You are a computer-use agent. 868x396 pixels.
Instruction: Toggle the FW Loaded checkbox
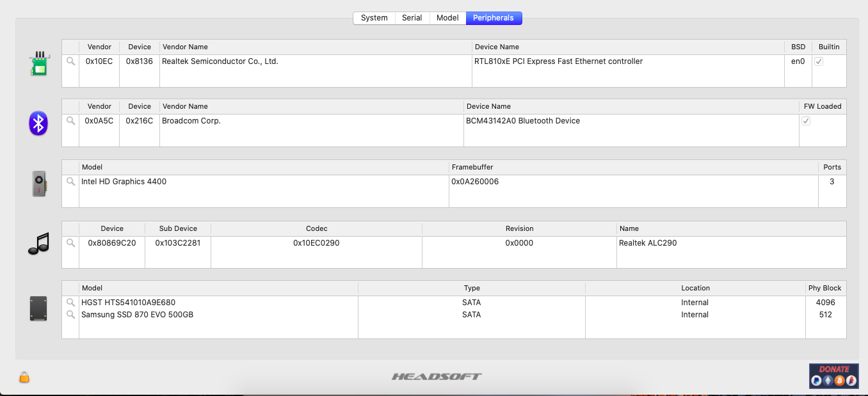(x=806, y=121)
